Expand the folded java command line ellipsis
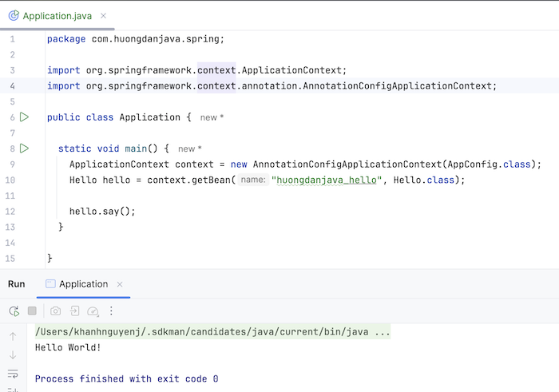Screen dimensions: 559x392 pos(382,331)
